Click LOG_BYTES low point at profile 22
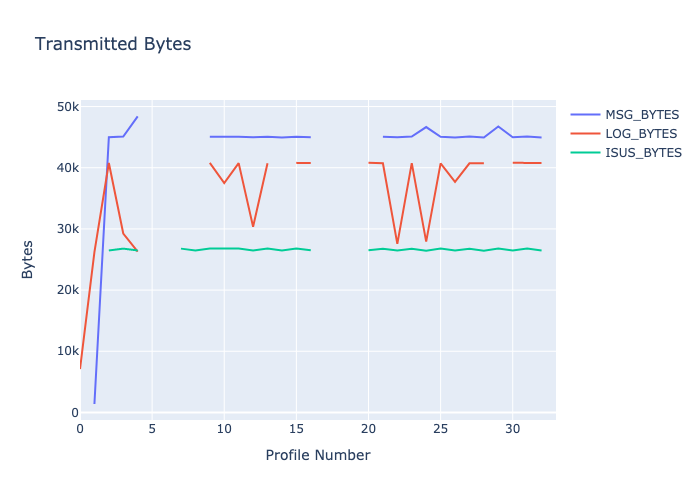Screen dimensions: 700x500 click(x=397, y=243)
